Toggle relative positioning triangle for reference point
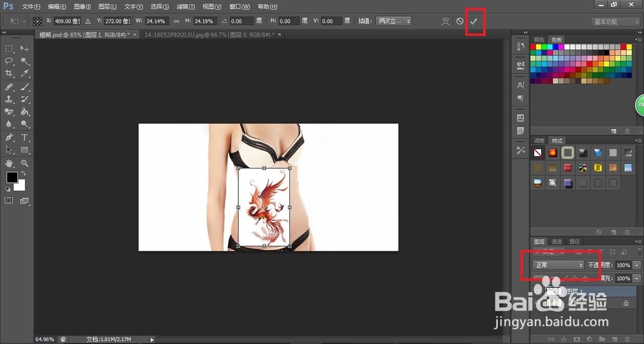Viewport: 644px width, 344px height. [x=88, y=21]
